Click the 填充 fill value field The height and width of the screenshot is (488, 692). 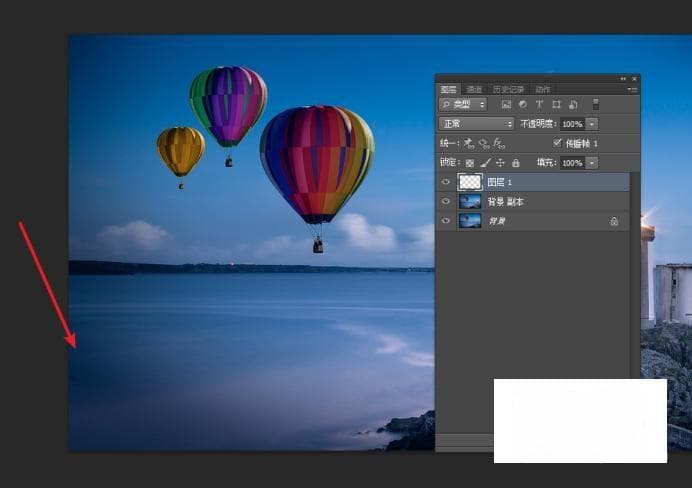(x=572, y=163)
